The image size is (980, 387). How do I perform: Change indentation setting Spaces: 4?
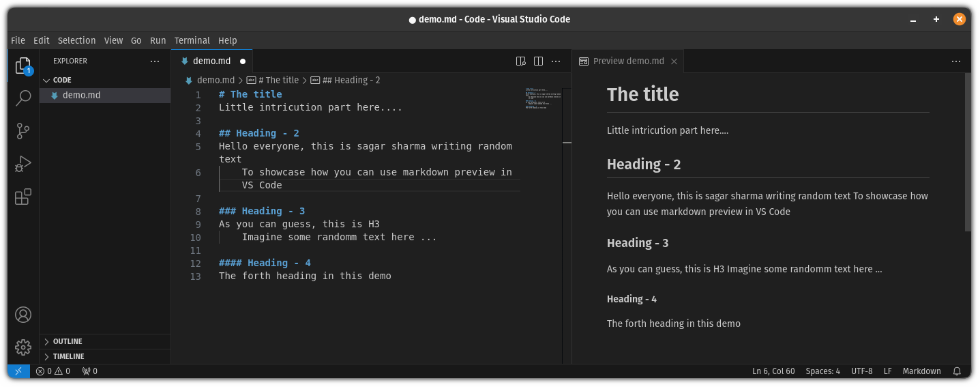[823, 371]
